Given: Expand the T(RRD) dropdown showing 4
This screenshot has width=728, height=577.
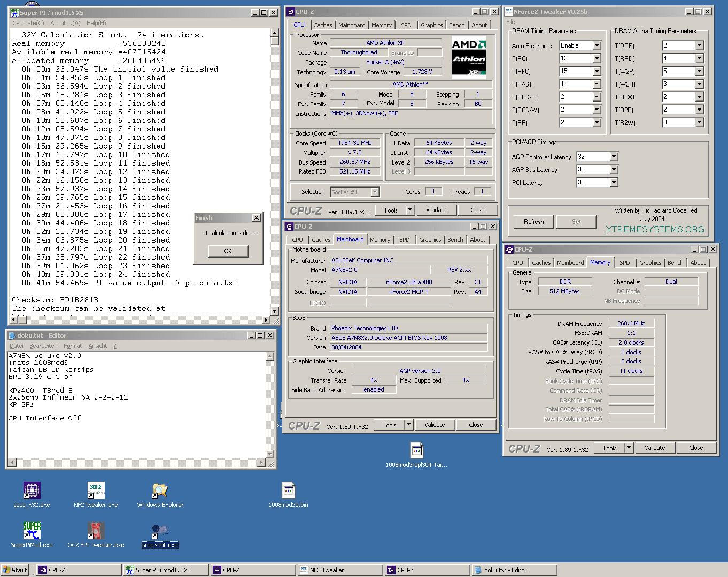Looking at the screenshot, I should (x=700, y=58).
